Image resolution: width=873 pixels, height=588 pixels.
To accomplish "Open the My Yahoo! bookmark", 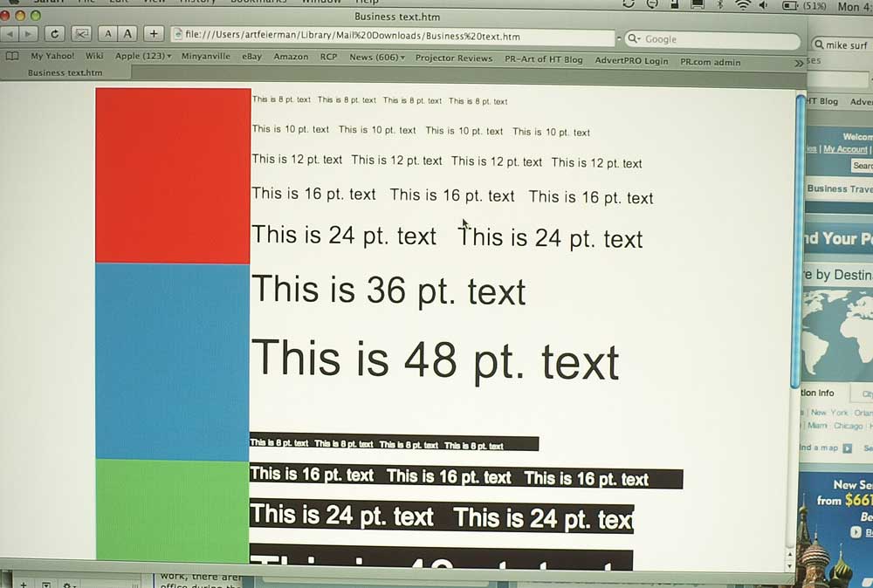I will [x=52, y=56].
